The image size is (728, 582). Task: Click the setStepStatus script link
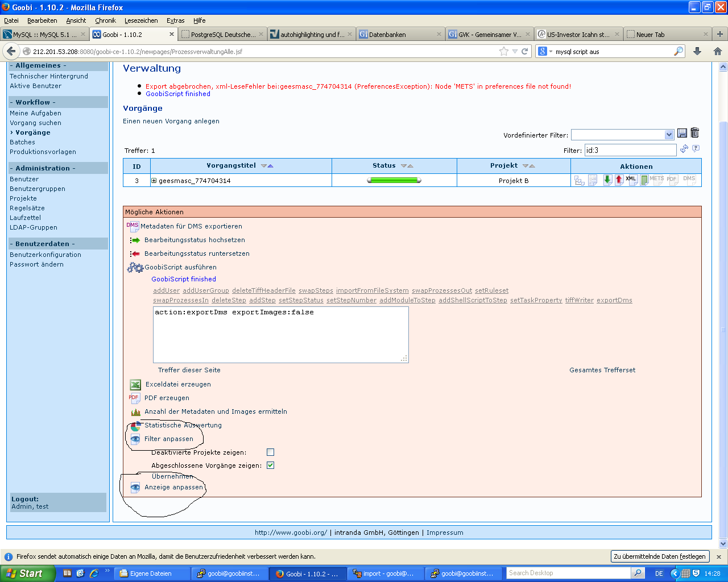click(301, 300)
